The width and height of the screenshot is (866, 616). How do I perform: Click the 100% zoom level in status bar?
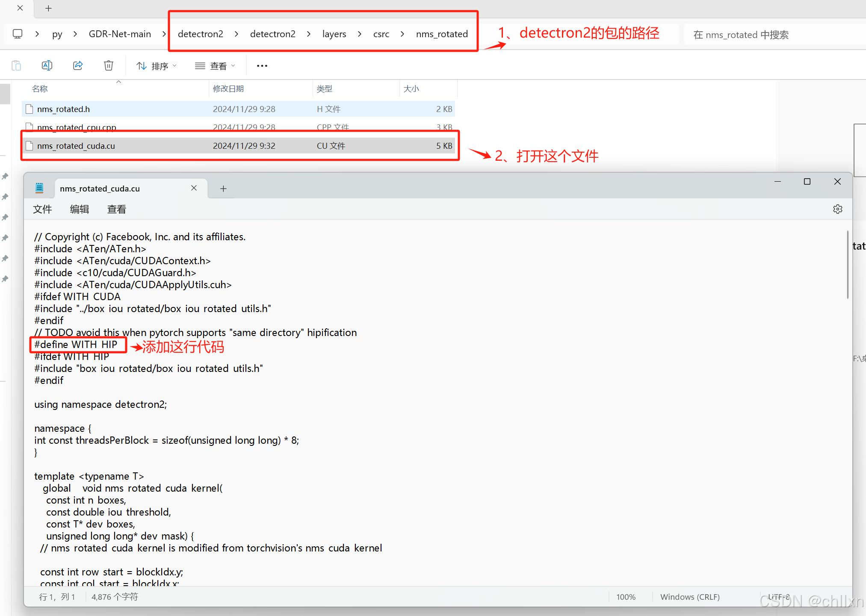tap(626, 597)
